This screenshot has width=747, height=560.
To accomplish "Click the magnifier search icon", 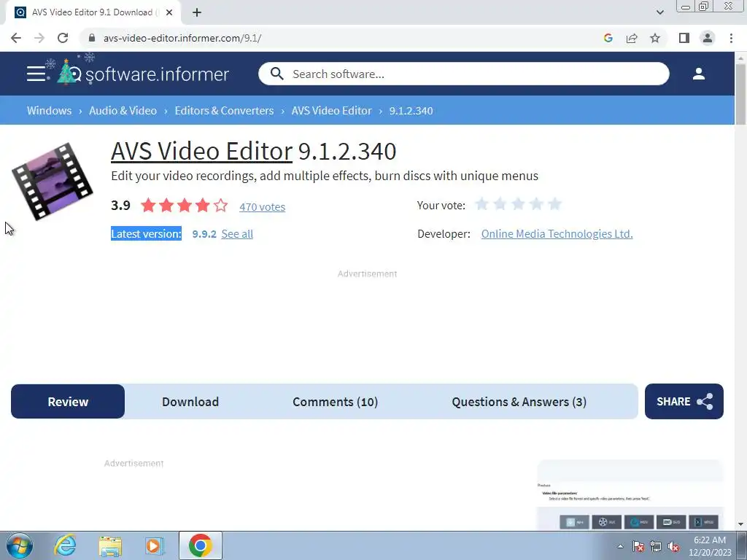I will 276,74.
